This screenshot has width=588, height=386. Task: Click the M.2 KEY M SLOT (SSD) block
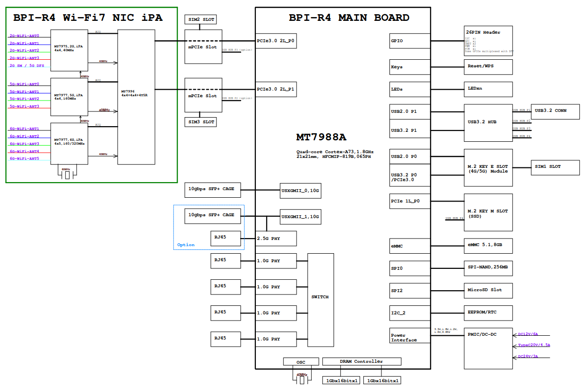coord(488,212)
